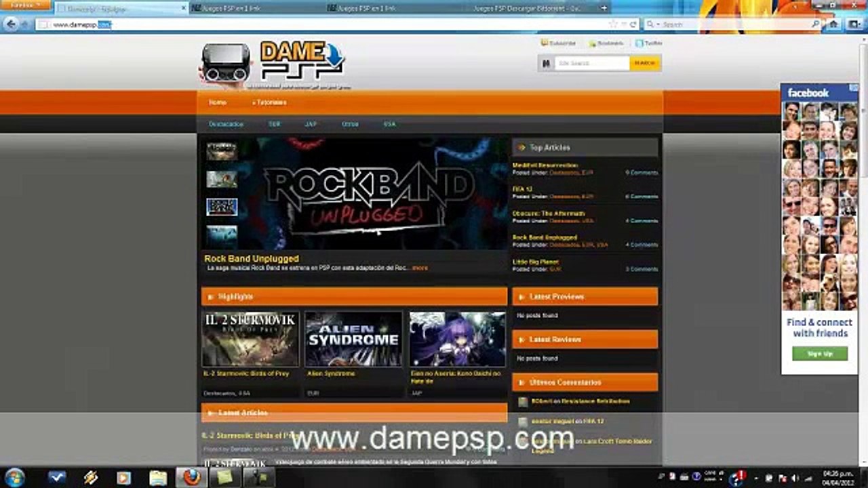Viewport: 868px width, 488px height.
Task: Click the IL-2 Sturmovik highlight image
Action: click(x=250, y=339)
